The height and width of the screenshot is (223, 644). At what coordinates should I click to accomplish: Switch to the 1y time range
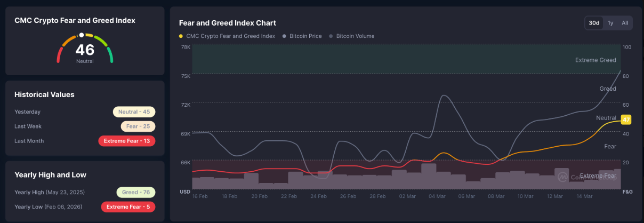coord(610,23)
